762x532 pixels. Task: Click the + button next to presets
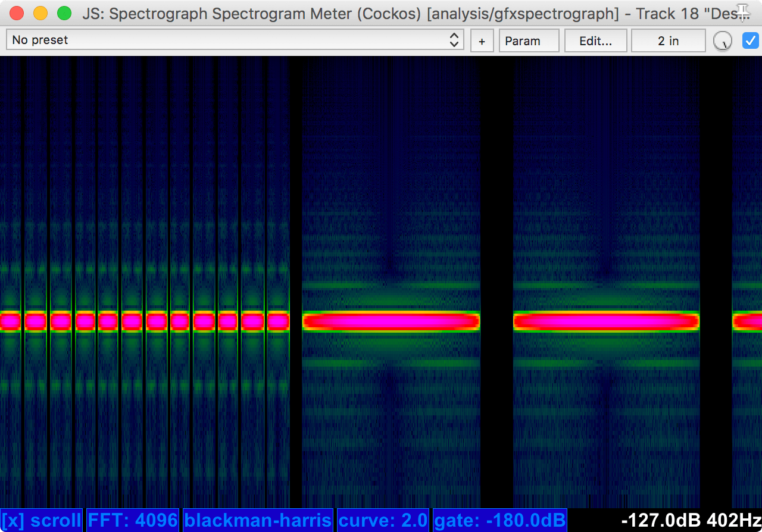tap(482, 41)
